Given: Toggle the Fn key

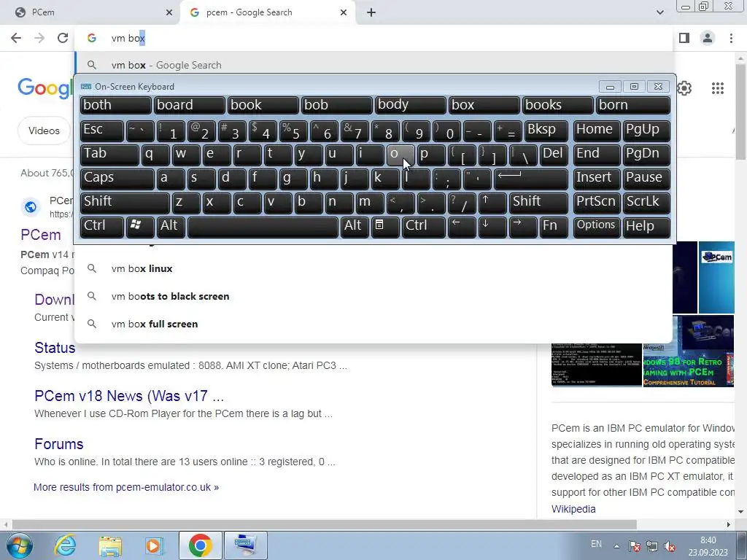Looking at the screenshot, I should tap(554, 227).
